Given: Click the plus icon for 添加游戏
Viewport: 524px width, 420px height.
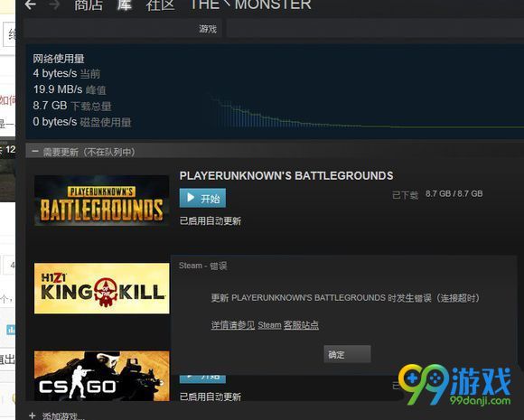Looking at the screenshot, I should pos(33,415).
